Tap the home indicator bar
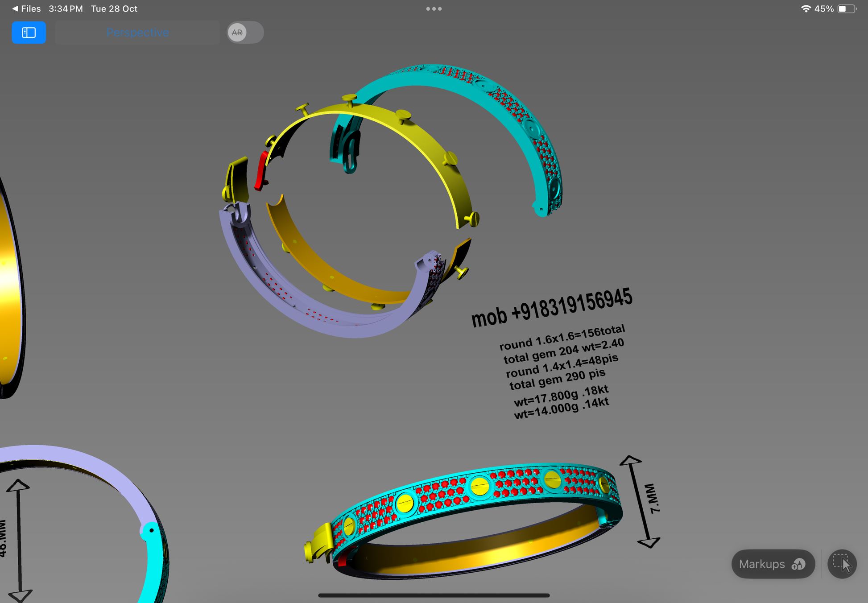Image resolution: width=868 pixels, height=603 pixels. (x=434, y=595)
